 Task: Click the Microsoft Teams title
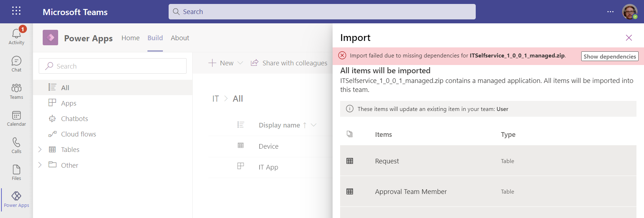[75, 12]
